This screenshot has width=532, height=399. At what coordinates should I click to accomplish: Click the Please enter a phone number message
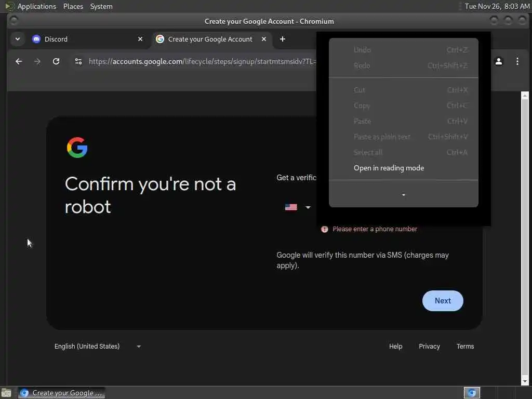point(375,229)
